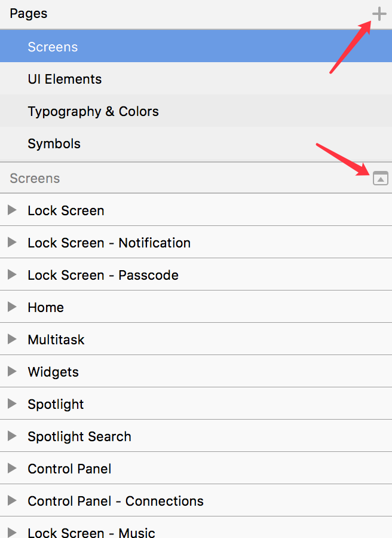Go to the Symbols page
Screen dimensions: 392x538
pyautogui.click(x=196, y=143)
